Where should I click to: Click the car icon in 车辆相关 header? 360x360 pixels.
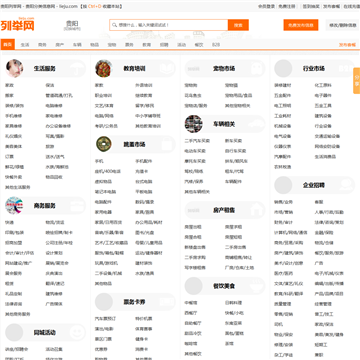[x=257, y=124]
